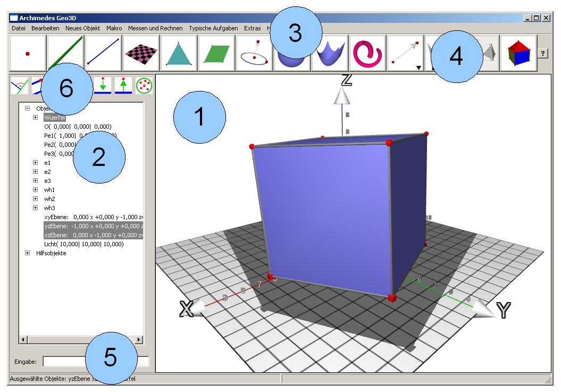Select the point creation tool
This screenshot has height=392, width=561.
point(28,53)
